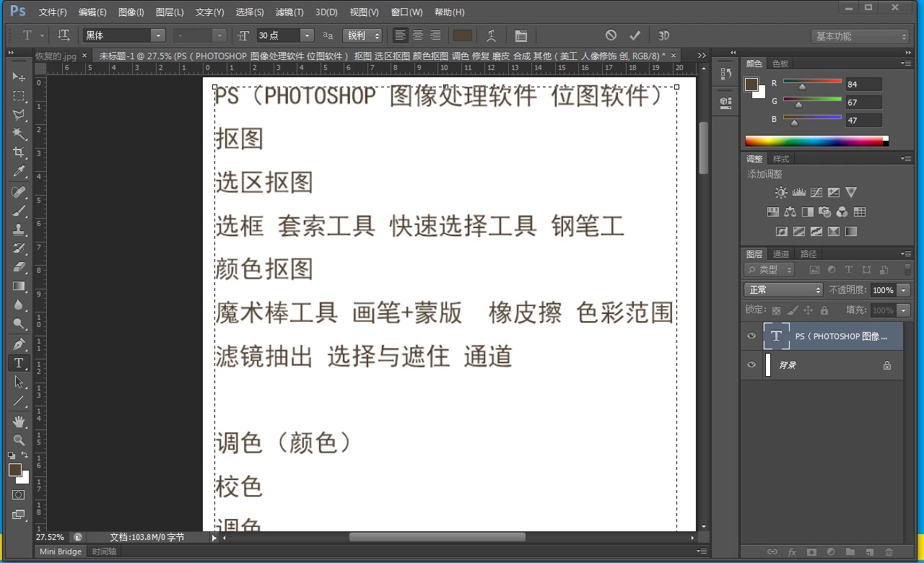
Task: Open the 30 点 font size dropdown
Action: (308, 35)
